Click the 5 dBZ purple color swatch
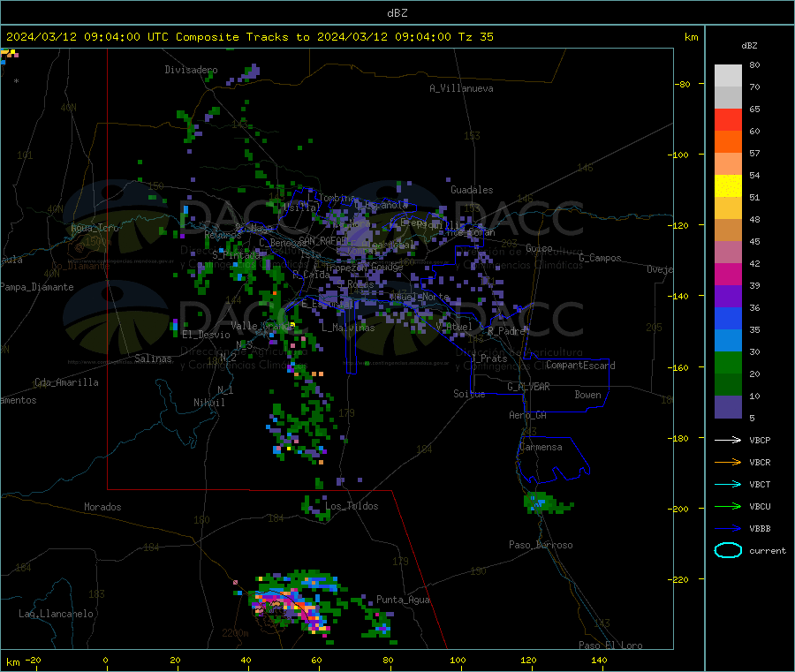The width and height of the screenshot is (795, 672). coord(728,407)
